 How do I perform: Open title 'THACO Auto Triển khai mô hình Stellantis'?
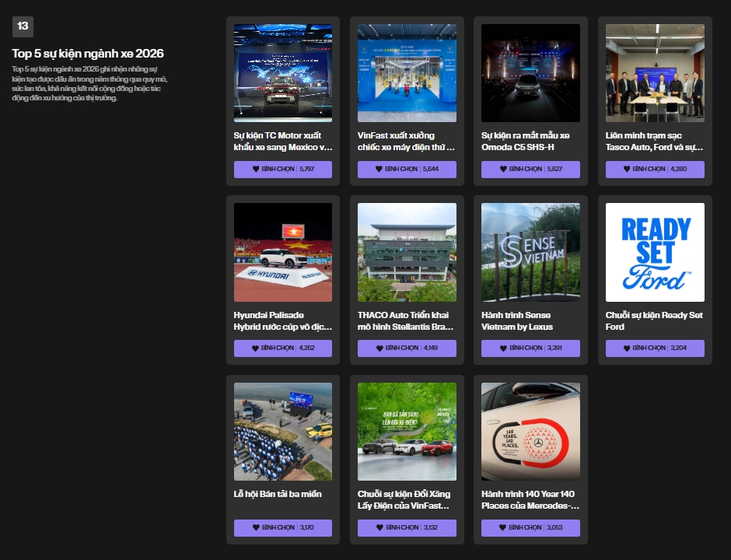406,320
